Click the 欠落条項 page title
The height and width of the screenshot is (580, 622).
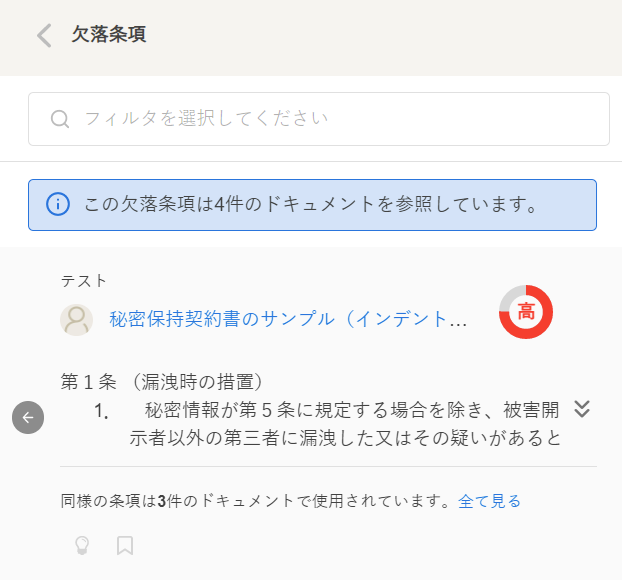click(x=109, y=34)
